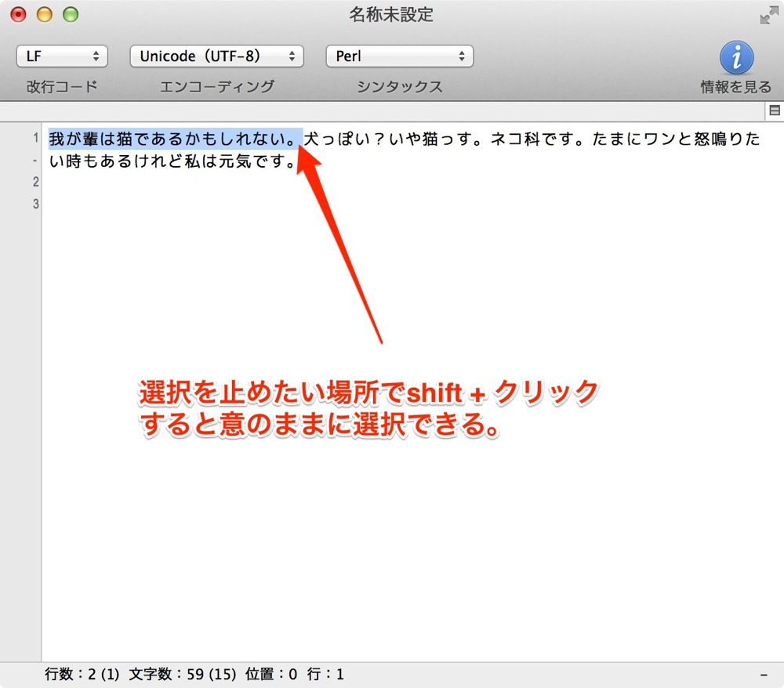The image size is (784, 688).
Task: Click the split view icon above editor
Action: [x=775, y=110]
